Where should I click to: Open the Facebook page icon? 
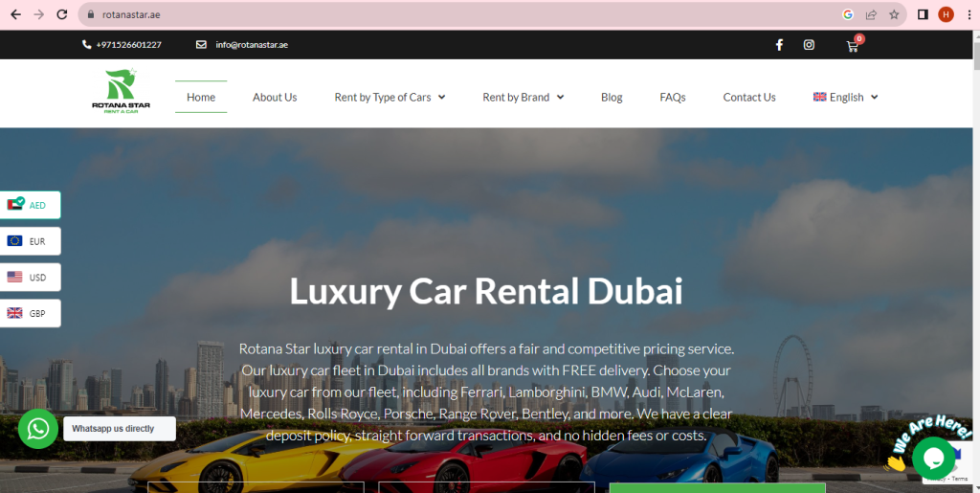[x=779, y=45]
